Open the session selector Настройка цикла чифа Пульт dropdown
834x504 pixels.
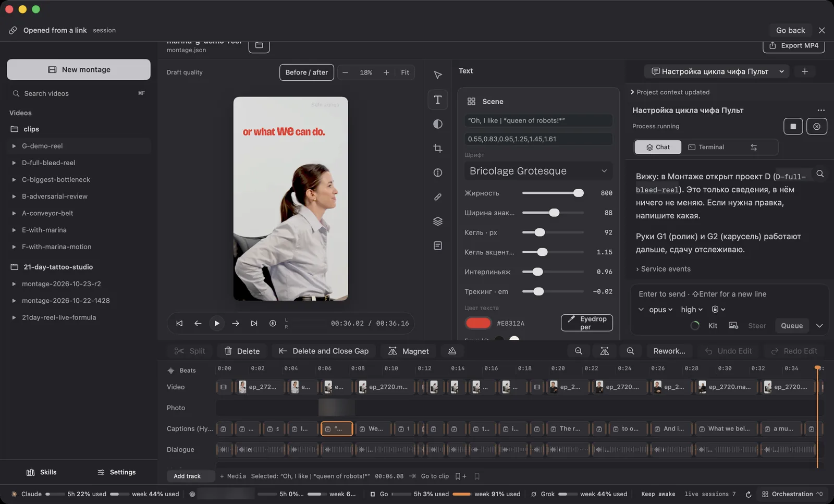[717, 71]
